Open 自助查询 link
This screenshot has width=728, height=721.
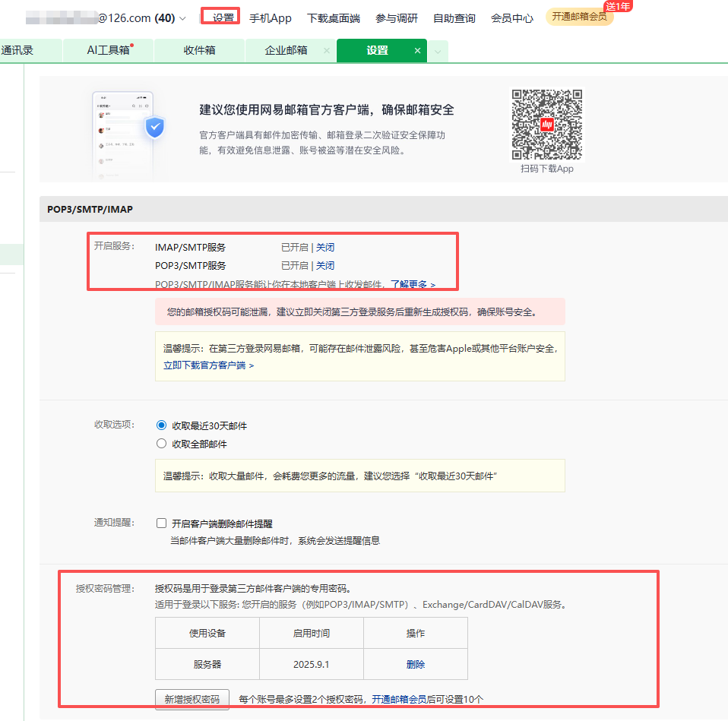(x=454, y=18)
